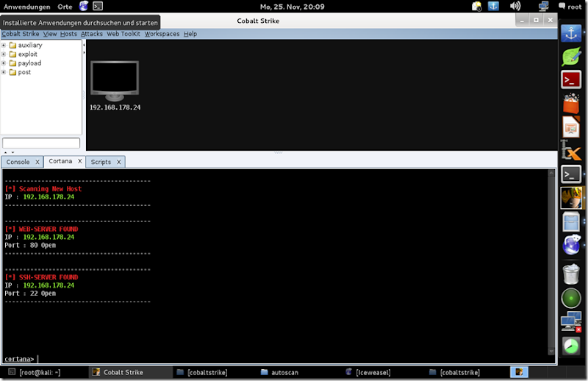Expand the post module folder
The image size is (588, 381).
(x=4, y=72)
